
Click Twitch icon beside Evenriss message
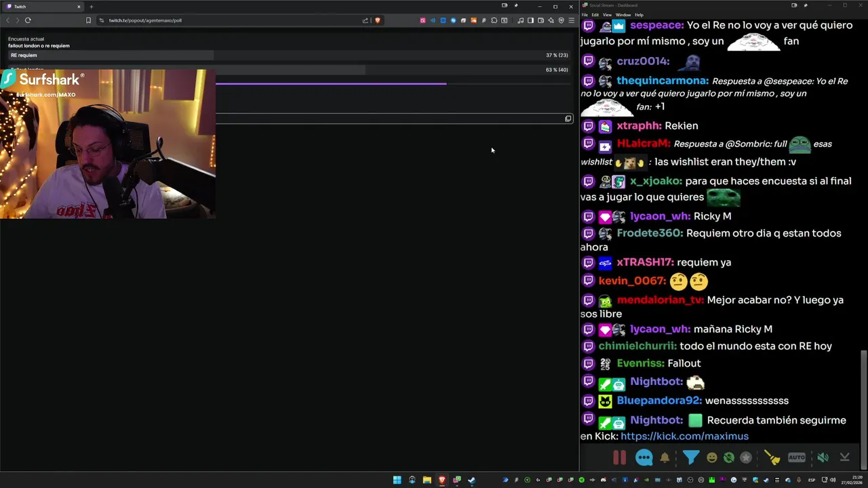click(588, 363)
